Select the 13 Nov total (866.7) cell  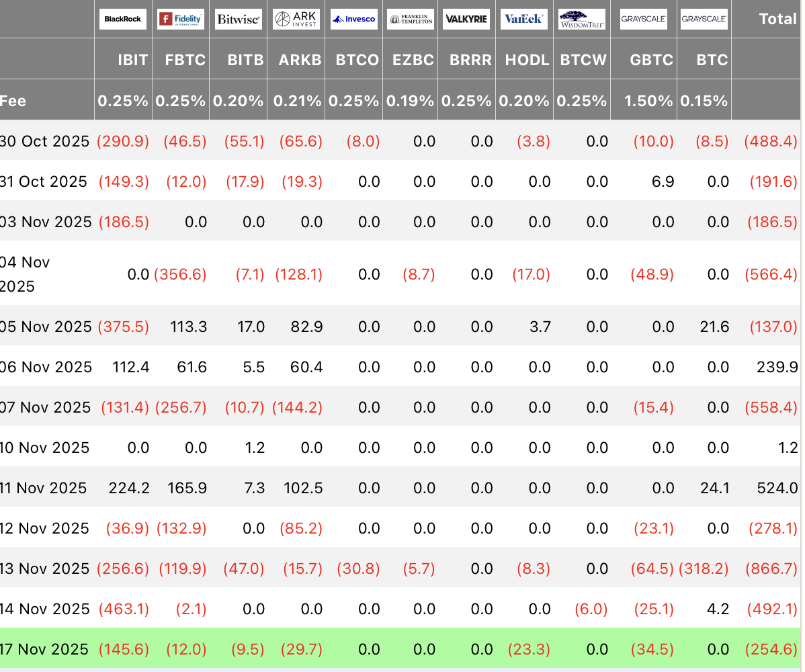coord(771,569)
